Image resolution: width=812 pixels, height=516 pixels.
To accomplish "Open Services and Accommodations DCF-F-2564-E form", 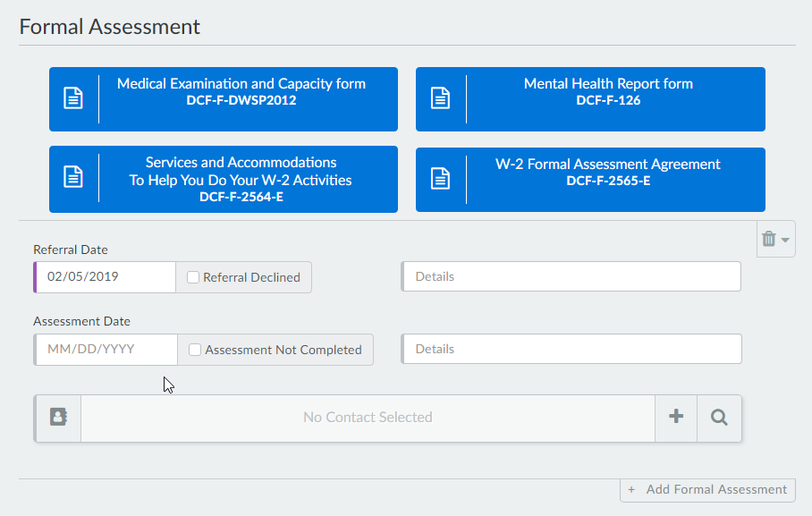I will tap(241, 179).
